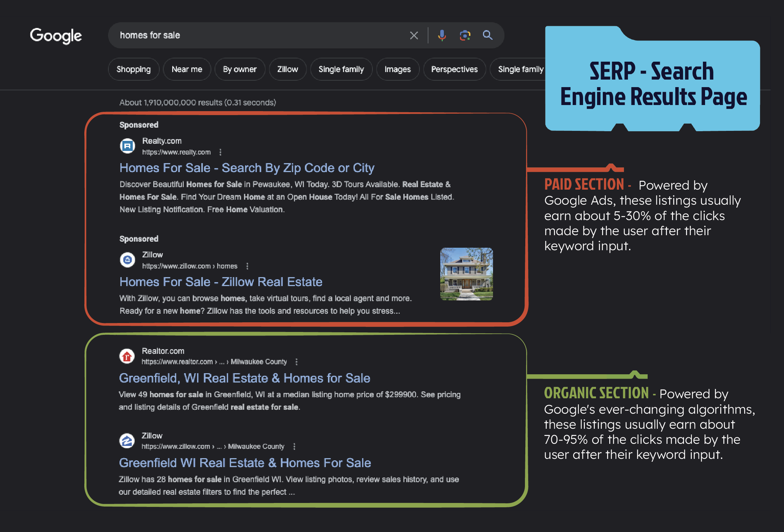Viewport: 784px width, 532px height.
Task: Open 'Greenfield WI Real Estate & Homes For Sale'
Action: [245, 463]
